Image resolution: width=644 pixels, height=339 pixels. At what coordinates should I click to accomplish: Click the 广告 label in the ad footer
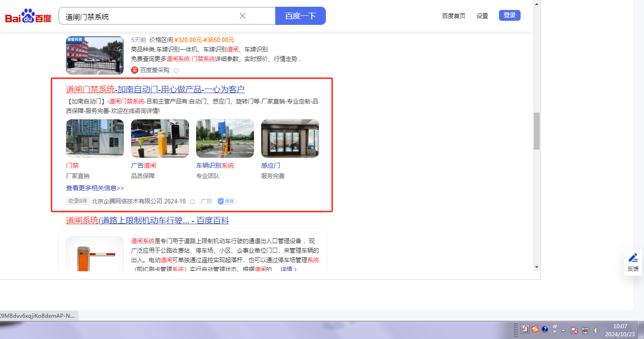207,201
